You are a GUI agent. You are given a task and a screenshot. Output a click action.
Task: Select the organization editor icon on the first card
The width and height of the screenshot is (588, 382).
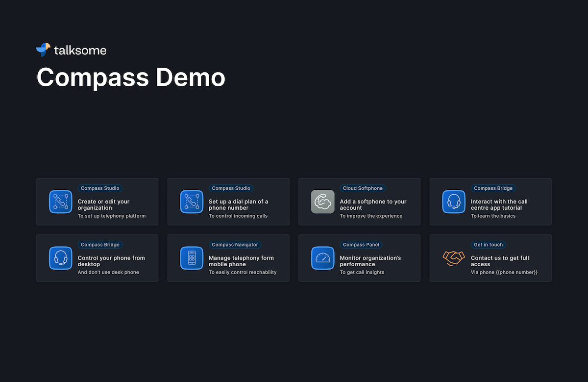point(61,202)
